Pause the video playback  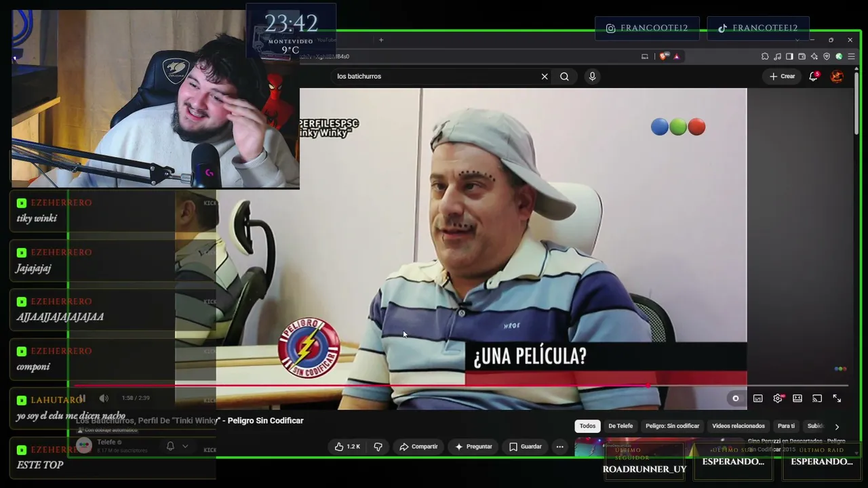[83, 399]
